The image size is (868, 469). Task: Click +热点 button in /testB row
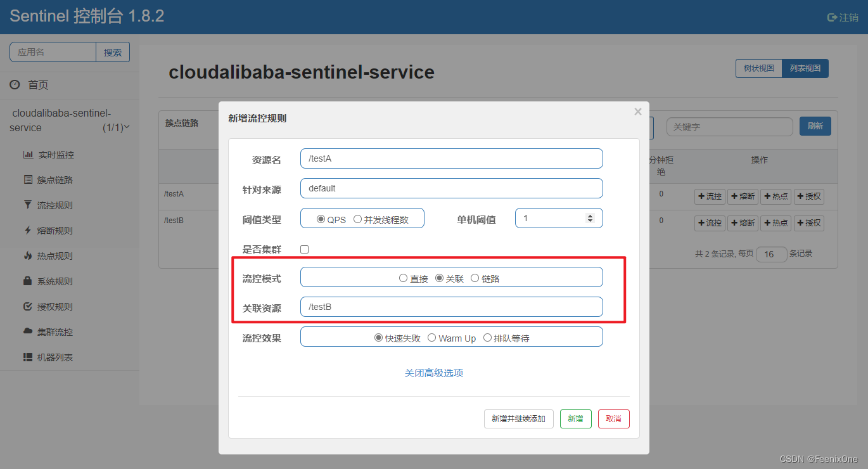tap(775, 223)
